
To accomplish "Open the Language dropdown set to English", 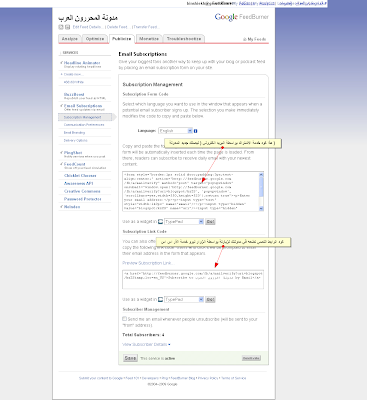I will point(175,131).
